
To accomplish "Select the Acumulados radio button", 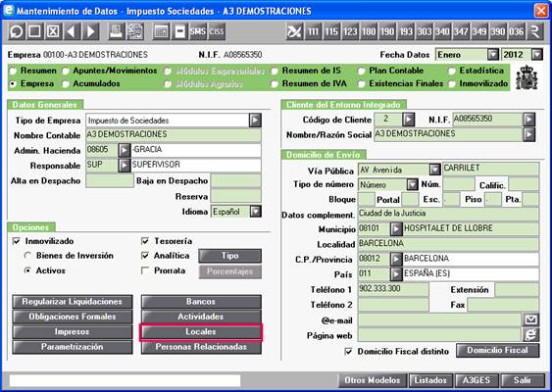I will [x=66, y=84].
